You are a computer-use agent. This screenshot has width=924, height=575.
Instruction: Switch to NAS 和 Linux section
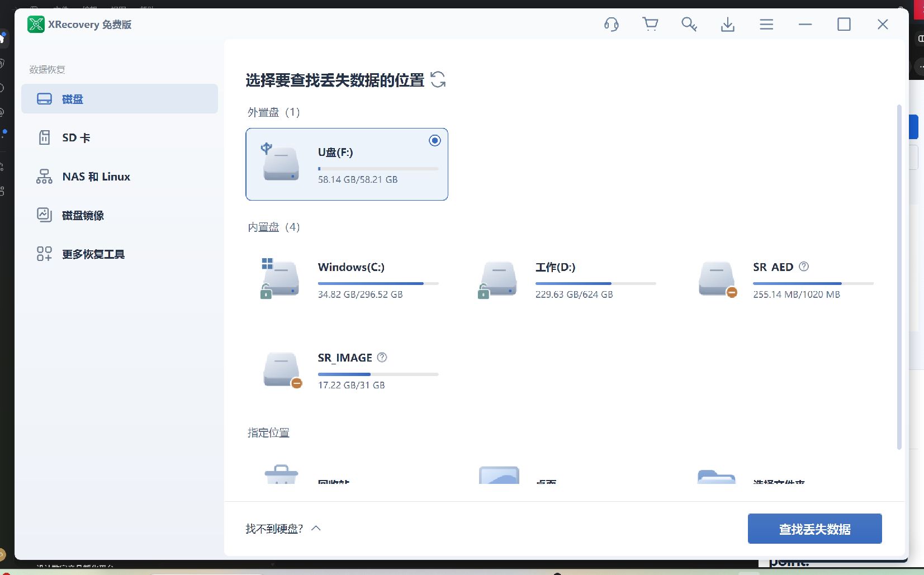[x=120, y=177]
